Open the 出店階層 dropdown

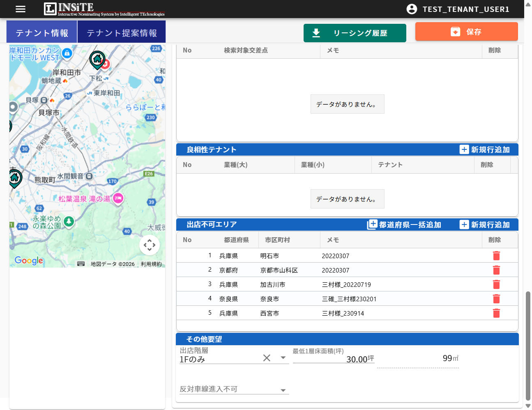click(x=283, y=357)
